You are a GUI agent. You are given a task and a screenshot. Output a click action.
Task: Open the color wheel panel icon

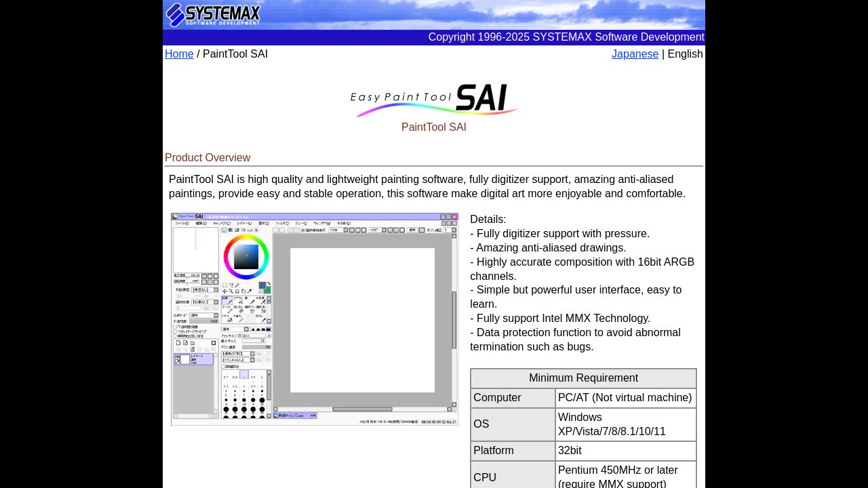click(x=224, y=230)
